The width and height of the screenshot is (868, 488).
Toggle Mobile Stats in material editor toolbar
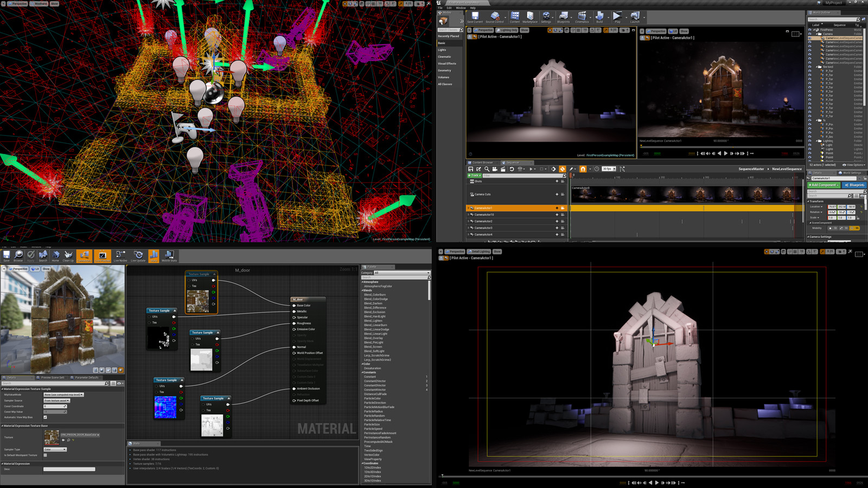coord(169,256)
